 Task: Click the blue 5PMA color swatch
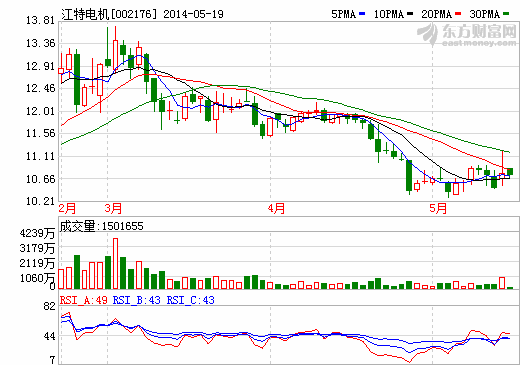tap(362, 14)
